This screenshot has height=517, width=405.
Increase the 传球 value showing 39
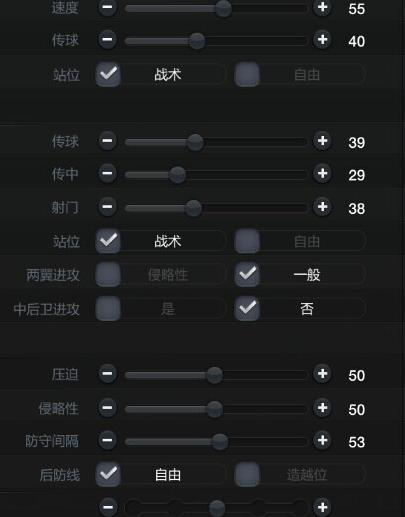pos(322,141)
